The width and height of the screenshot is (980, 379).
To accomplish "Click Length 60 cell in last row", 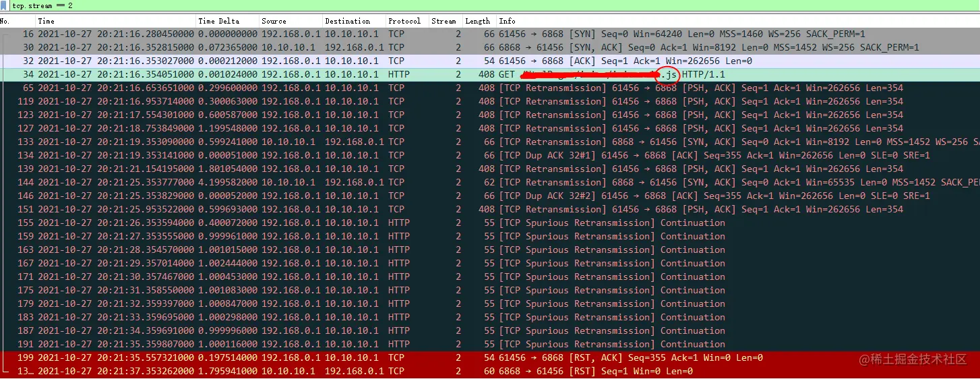I will 489,372.
